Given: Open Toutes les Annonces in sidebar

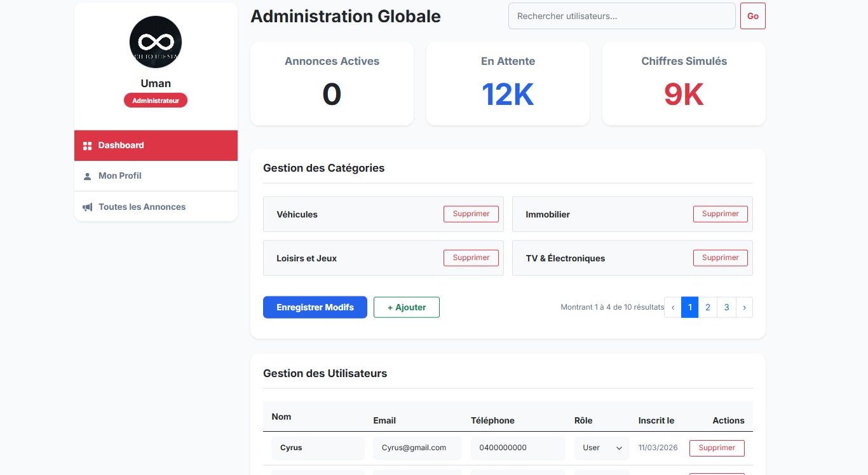Looking at the screenshot, I should point(156,207).
